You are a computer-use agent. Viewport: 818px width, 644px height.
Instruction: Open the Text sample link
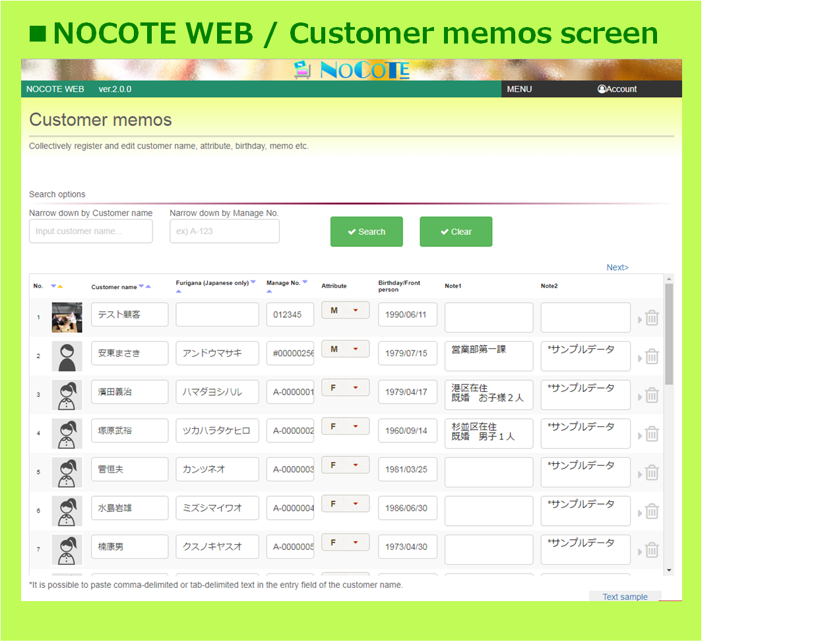(625, 596)
